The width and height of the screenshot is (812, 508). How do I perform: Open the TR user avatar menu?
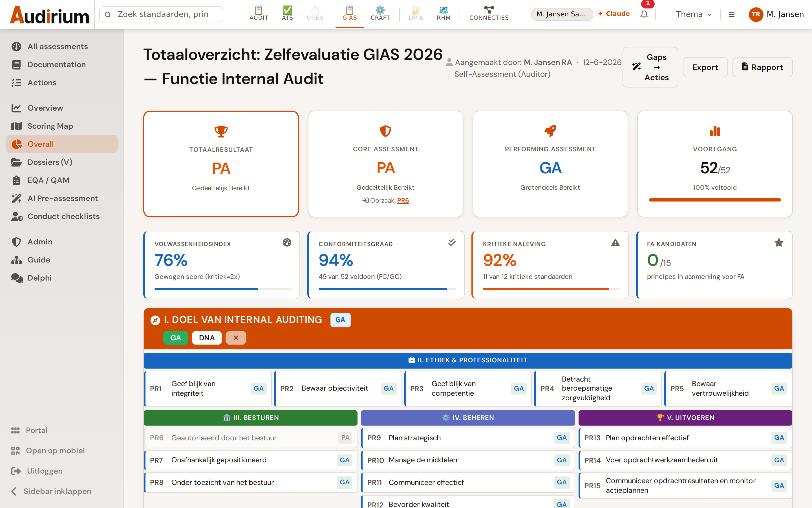[x=756, y=14]
